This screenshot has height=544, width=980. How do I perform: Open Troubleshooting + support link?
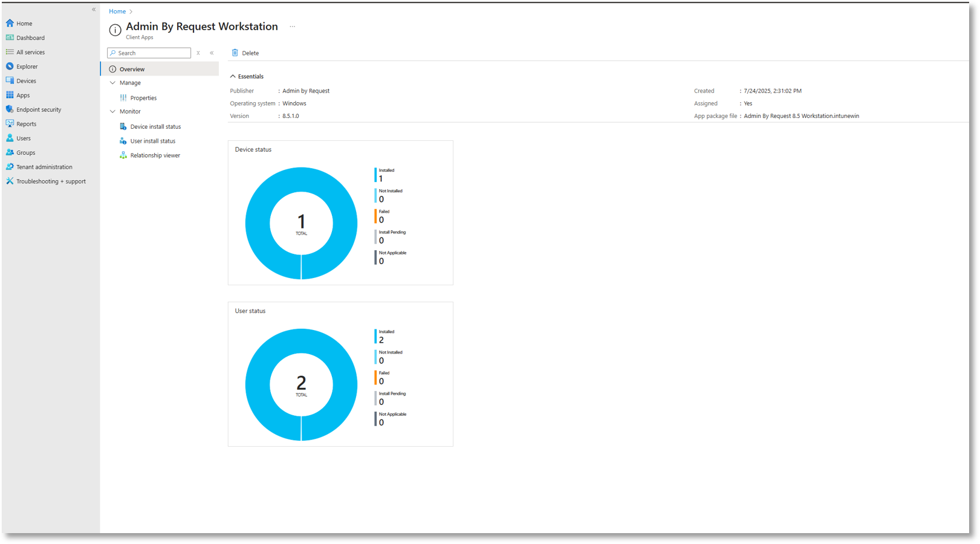pyautogui.click(x=51, y=181)
